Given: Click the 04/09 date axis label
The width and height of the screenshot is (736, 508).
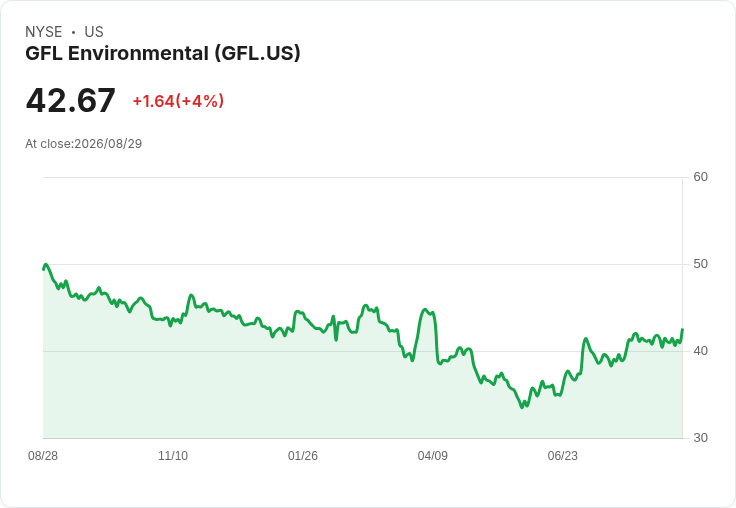Looking at the screenshot, I should 432,455.
